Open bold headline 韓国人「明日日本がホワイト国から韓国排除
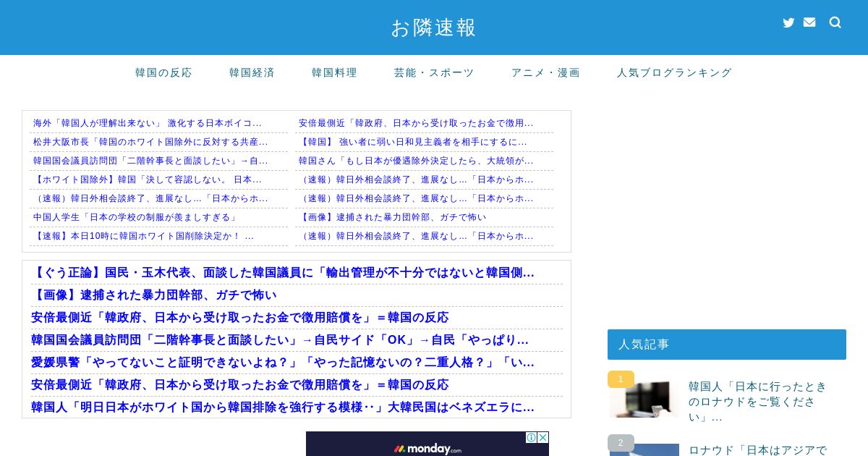Screen dimensions: 868x456 click(283, 408)
